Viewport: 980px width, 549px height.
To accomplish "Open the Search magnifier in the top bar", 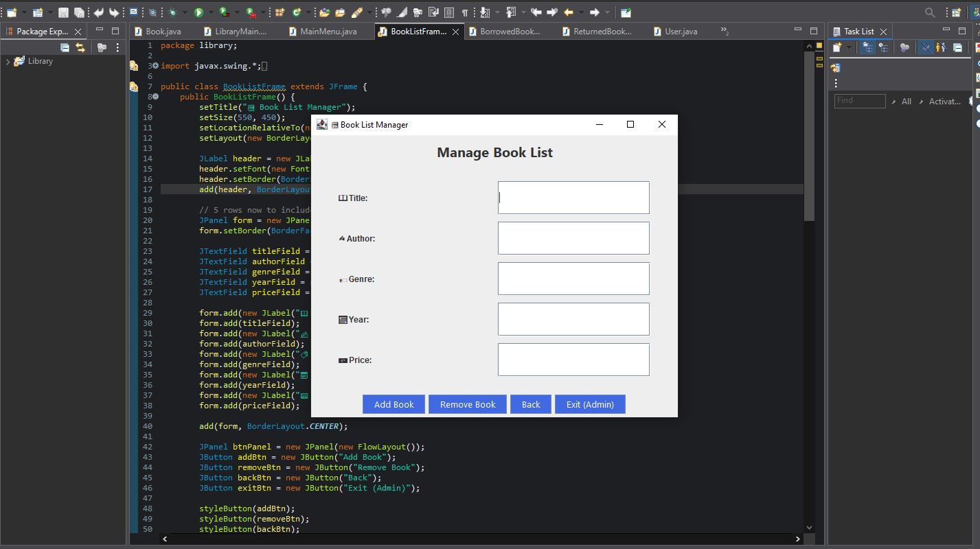I will (x=930, y=12).
